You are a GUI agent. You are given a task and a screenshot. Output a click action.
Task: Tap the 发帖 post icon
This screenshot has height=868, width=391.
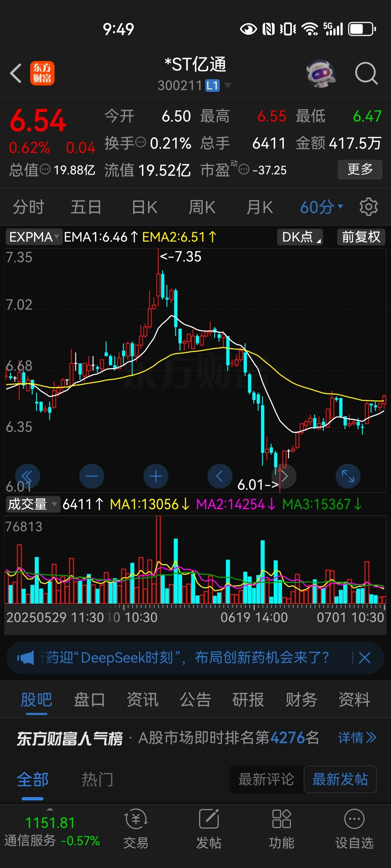[x=209, y=830]
